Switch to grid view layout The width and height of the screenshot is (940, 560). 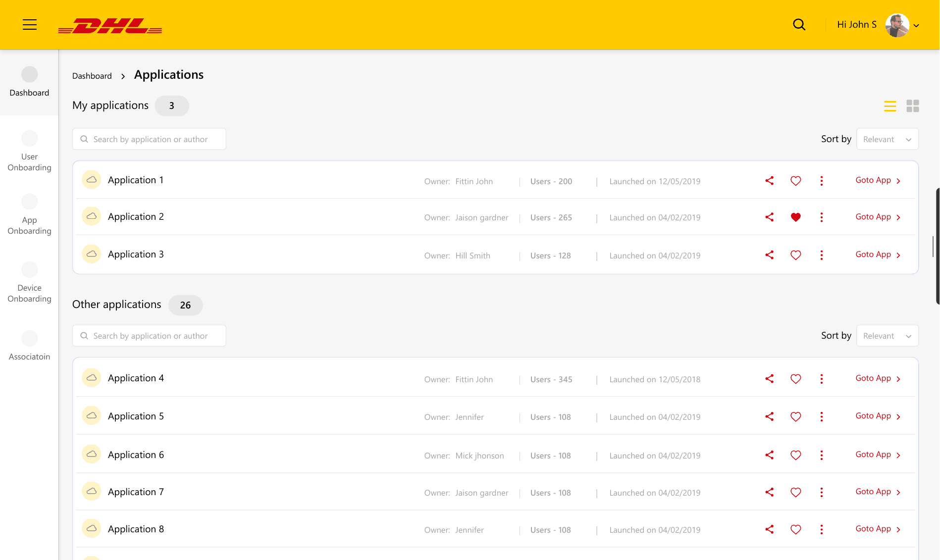click(913, 106)
